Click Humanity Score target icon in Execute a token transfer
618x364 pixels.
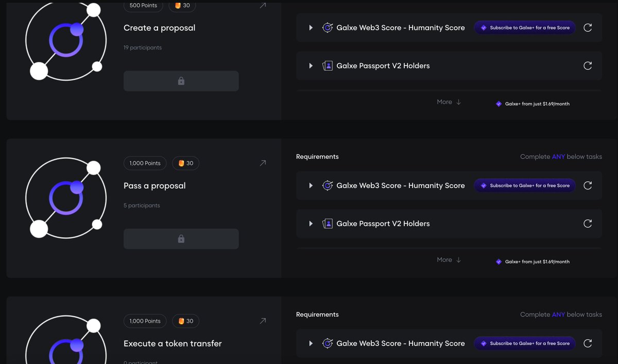pyautogui.click(x=328, y=343)
